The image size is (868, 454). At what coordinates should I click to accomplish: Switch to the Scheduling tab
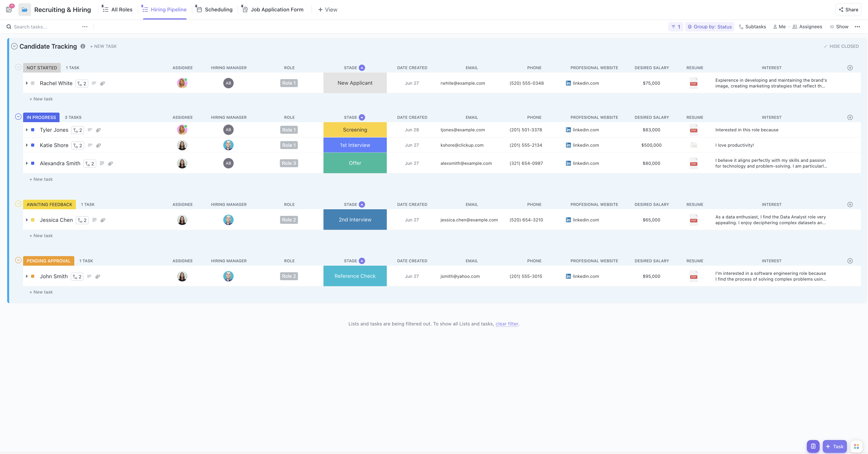click(218, 9)
